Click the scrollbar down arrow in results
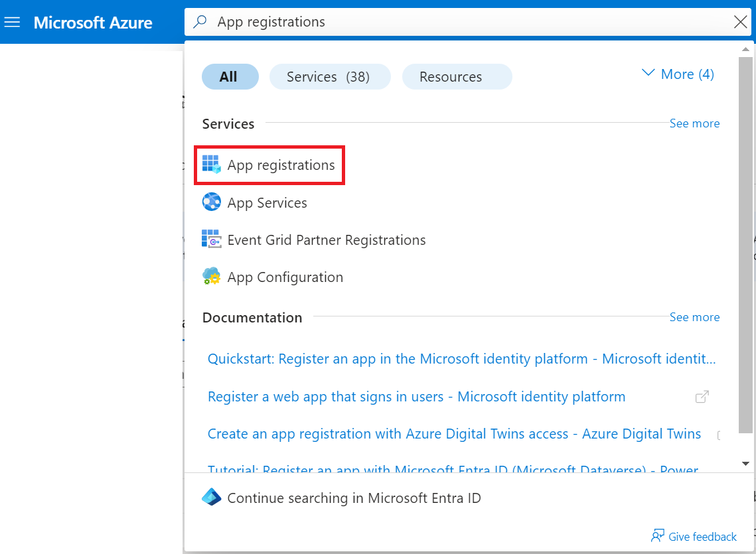This screenshot has height=554, width=756. (x=745, y=463)
